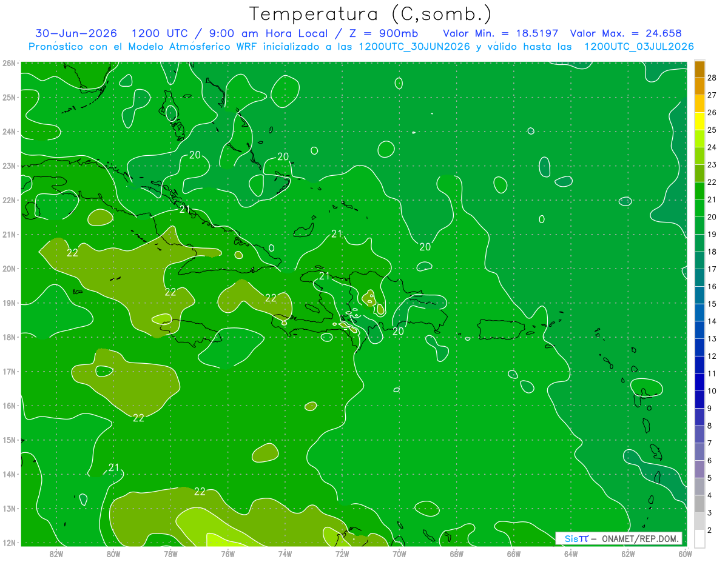Click latitude axis label 20N

point(8,269)
